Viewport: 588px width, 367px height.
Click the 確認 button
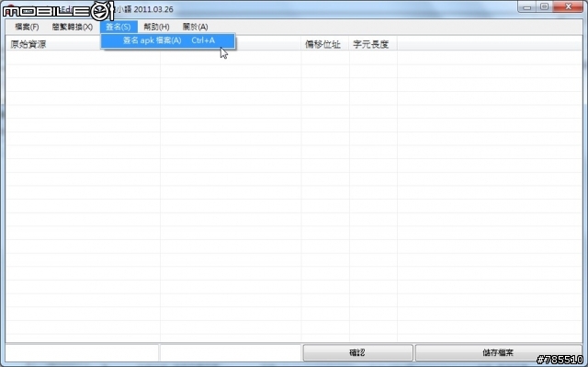click(x=357, y=352)
